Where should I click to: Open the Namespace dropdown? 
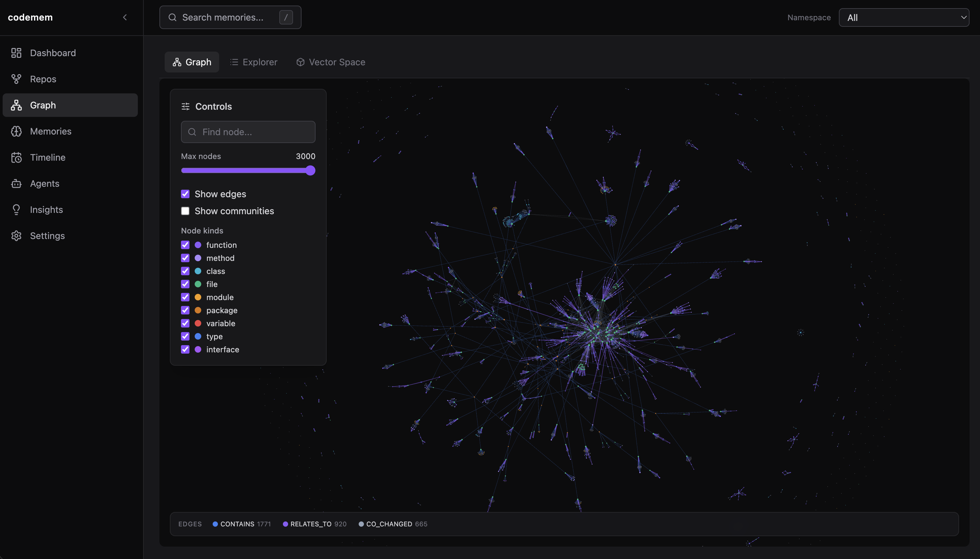coord(904,17)
